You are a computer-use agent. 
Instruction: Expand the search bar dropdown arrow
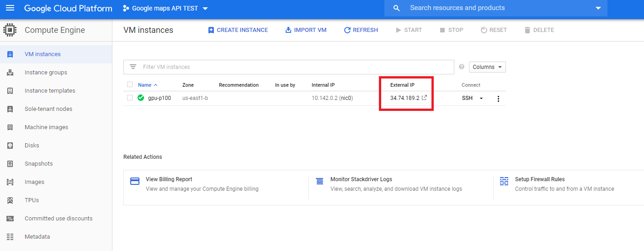(x=598, y=8)
